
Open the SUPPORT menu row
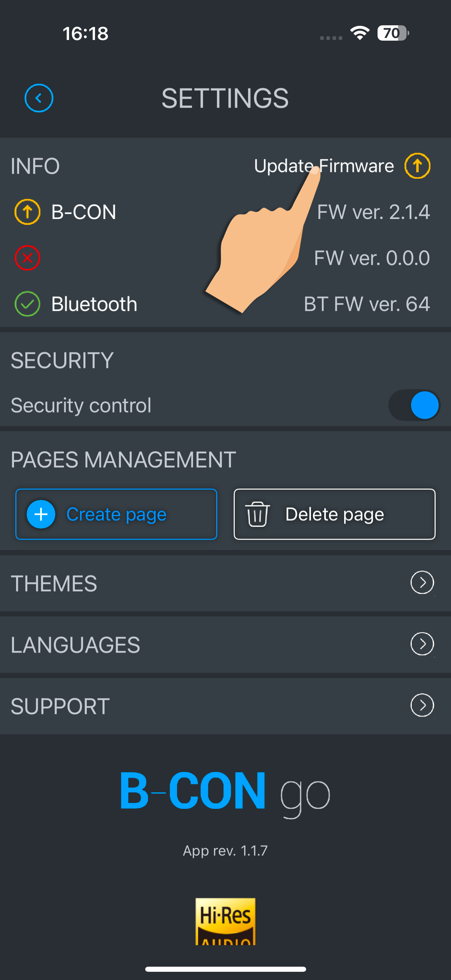225,706
